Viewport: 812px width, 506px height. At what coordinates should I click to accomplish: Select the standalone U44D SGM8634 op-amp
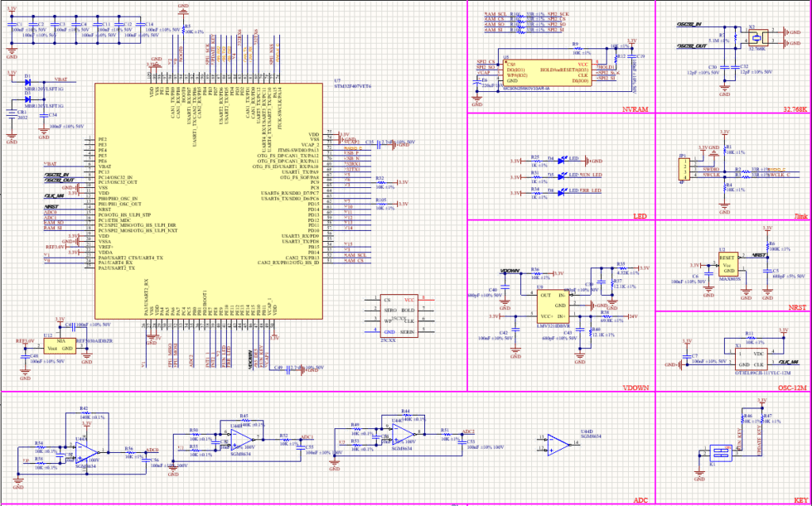[x=554, y=441]
